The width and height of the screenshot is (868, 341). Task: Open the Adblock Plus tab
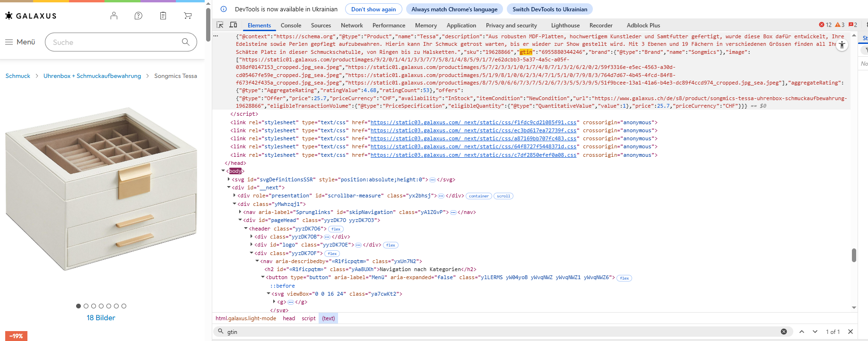coord(643,26)
